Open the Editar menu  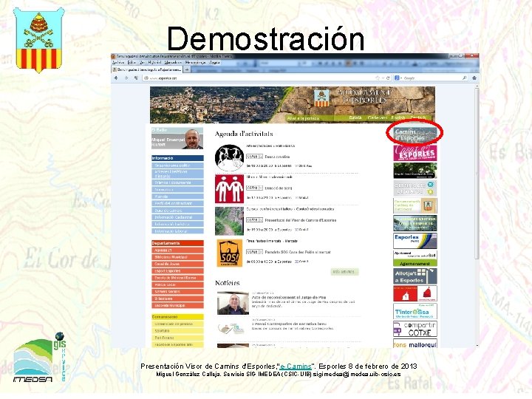tap(132, 62)
